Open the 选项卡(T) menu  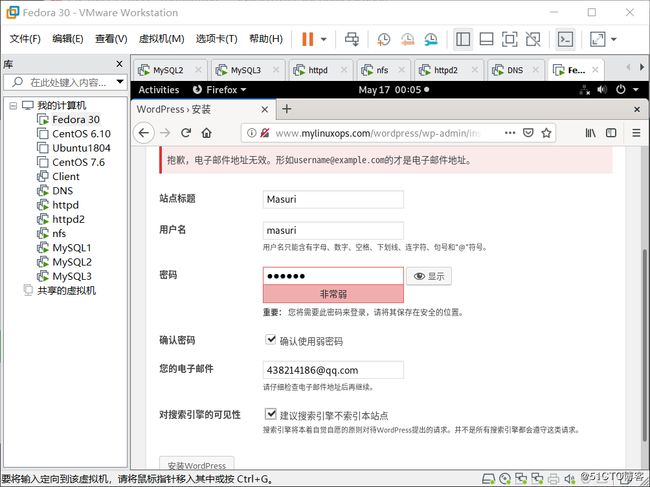pyautogui.click(x=216, y=39)
